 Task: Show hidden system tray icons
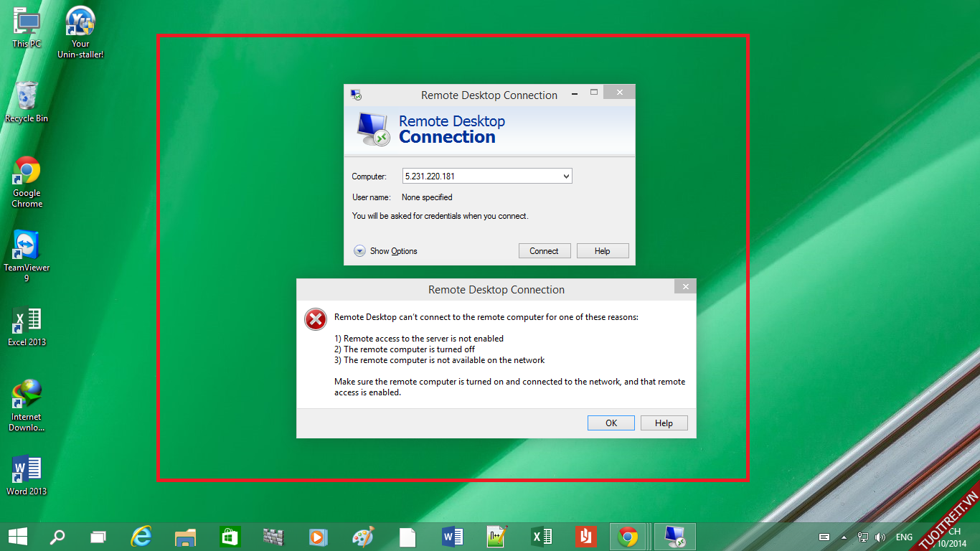pos(844,537)
